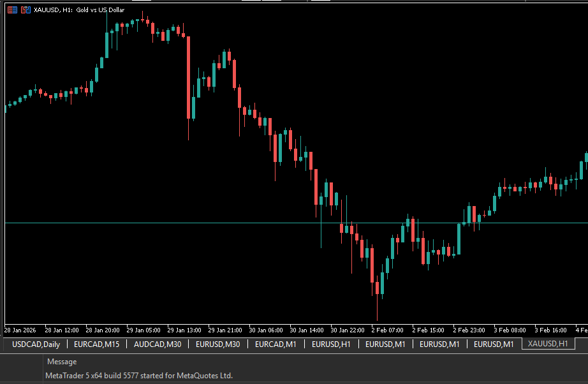Click the 'MetaTrader 5 x64 build 5577' log entry
This screenshot has width=588, height=384.
pos(139,375)
